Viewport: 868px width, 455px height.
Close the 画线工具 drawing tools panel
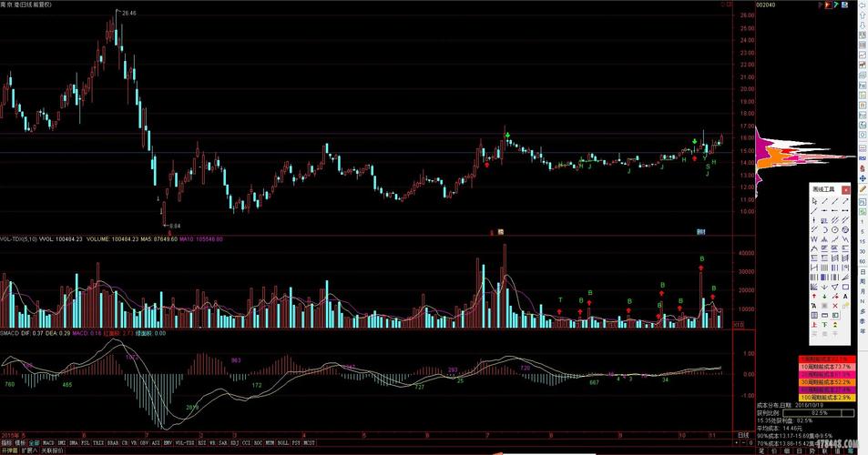(846, 189)
